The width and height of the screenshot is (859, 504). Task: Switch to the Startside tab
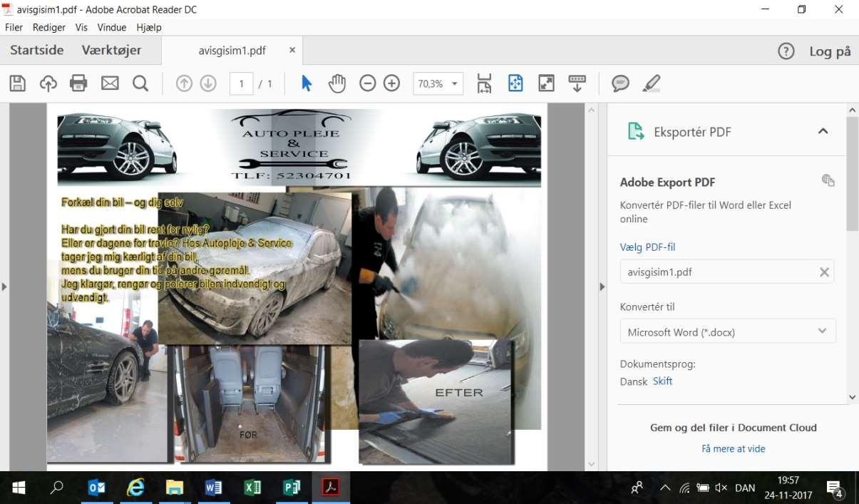[x=37, y=51]
